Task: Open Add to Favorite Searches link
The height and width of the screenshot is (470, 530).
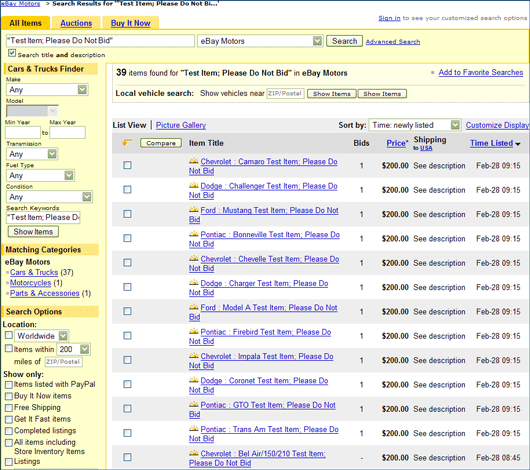Action: (x=481, y=72)
